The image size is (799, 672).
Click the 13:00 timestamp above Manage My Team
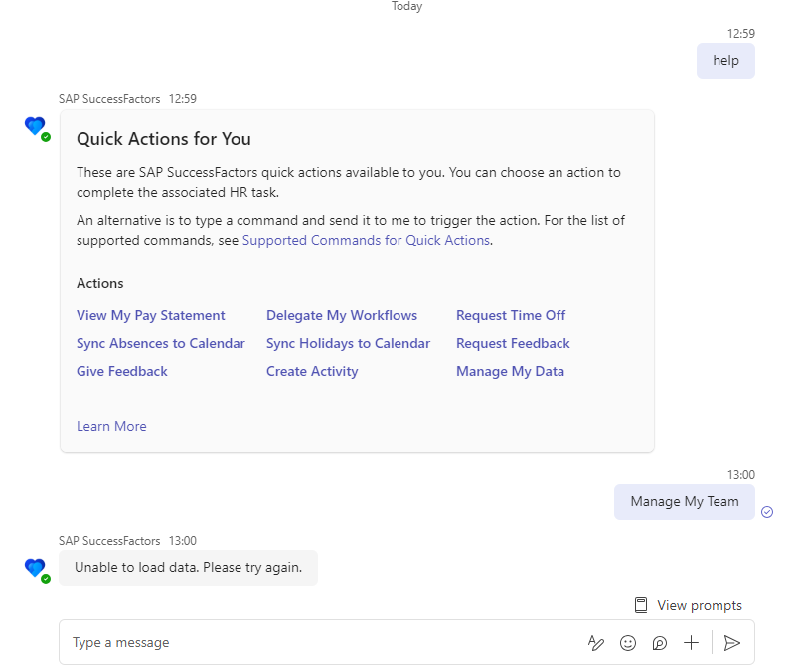click(741, 475)
